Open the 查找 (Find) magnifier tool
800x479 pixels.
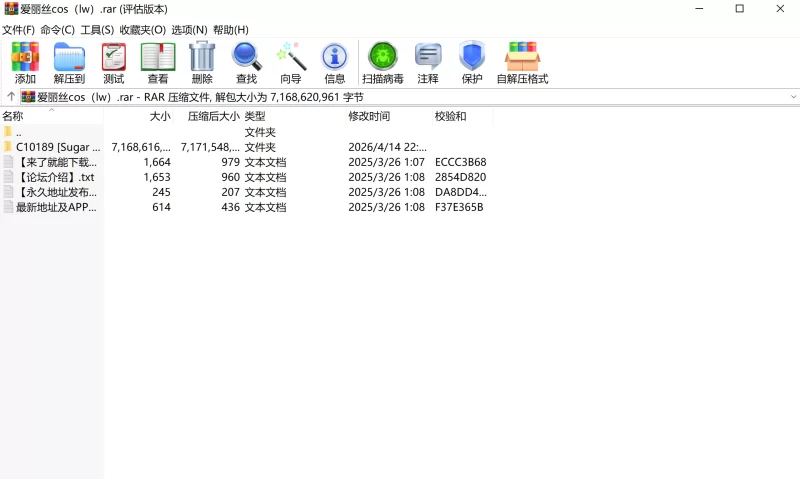(246, 56)
